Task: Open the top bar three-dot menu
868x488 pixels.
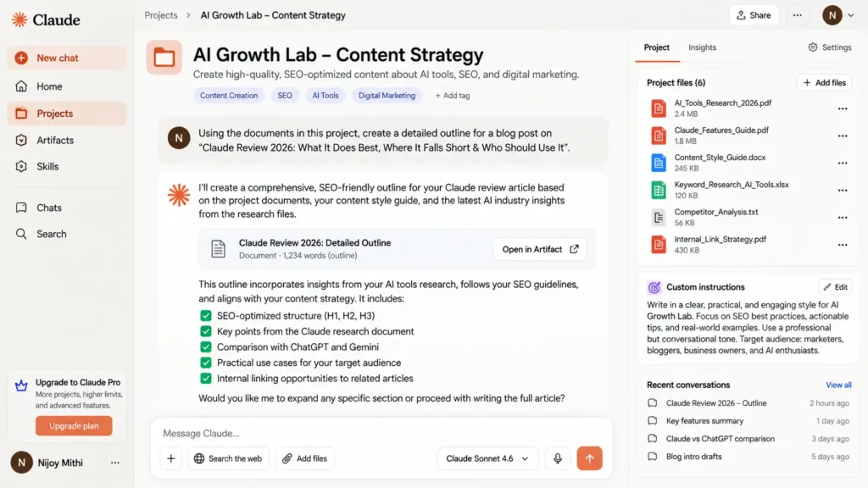Action: point(797,15)
